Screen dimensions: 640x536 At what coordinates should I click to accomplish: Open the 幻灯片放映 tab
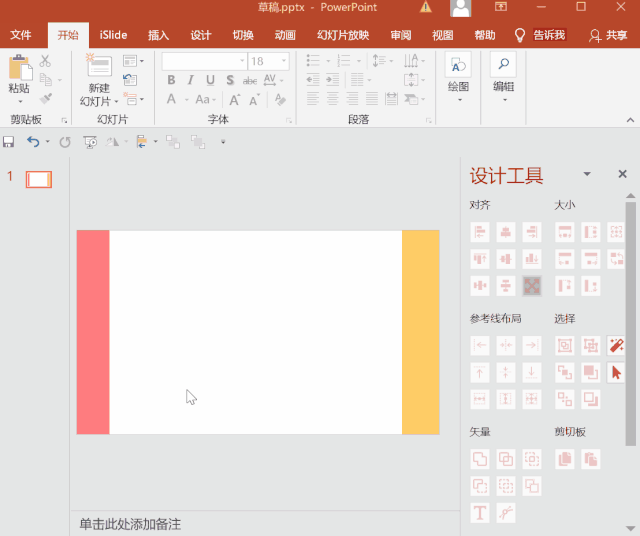[x=342, y=35]
